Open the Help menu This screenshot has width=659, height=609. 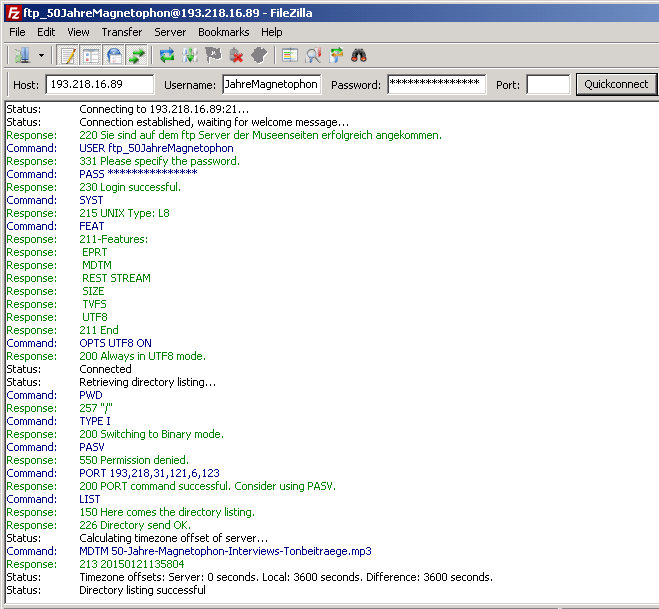(272, 32)
